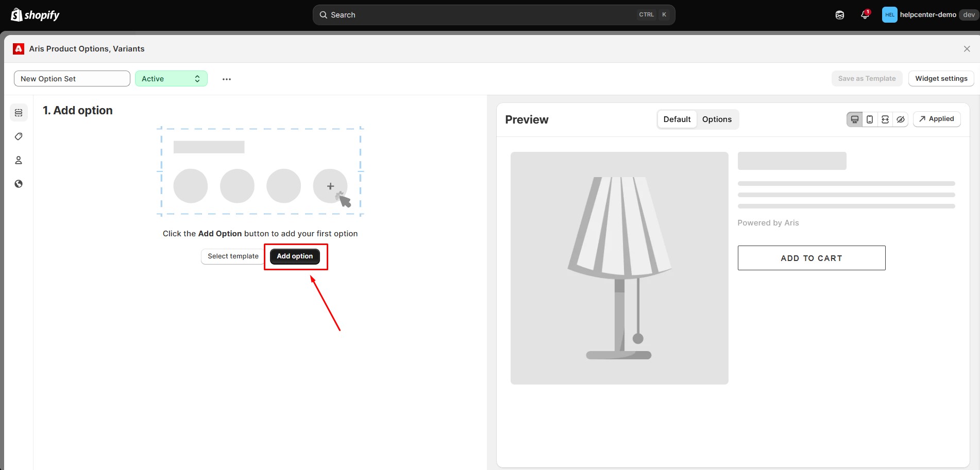The height and width of the screenshot is (470, 980).
Task: Open the notifications bell
Action: pos(865,15)
